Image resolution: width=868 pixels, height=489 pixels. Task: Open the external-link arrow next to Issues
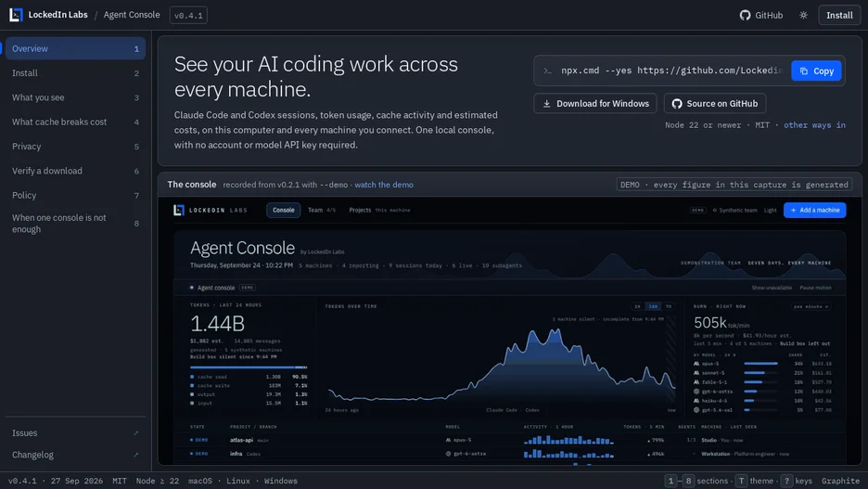point(136,433)
